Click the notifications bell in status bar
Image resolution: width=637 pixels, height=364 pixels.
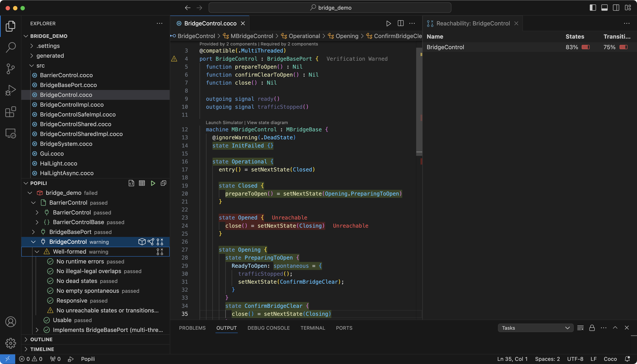tap(627, 359)
